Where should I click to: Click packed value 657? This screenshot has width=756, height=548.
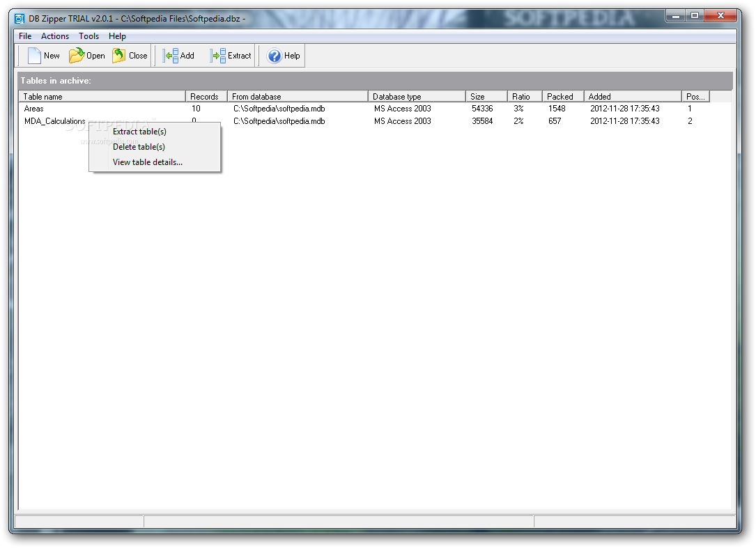(555, 121)
